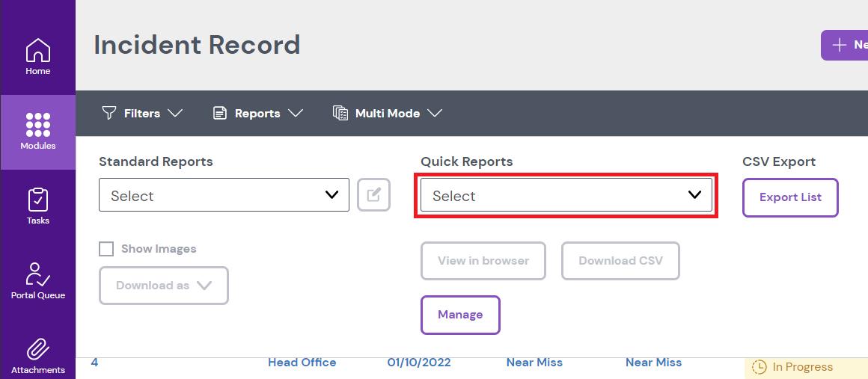This screenshot has width=868, height=379.
Task: Click the edit standard report pencil icon
Action: [373, 195]
